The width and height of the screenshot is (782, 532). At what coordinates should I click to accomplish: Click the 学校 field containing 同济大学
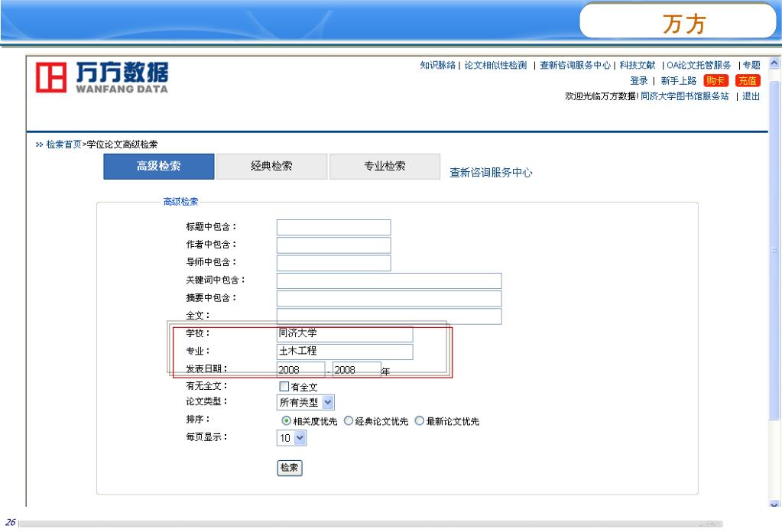[345, 334]
